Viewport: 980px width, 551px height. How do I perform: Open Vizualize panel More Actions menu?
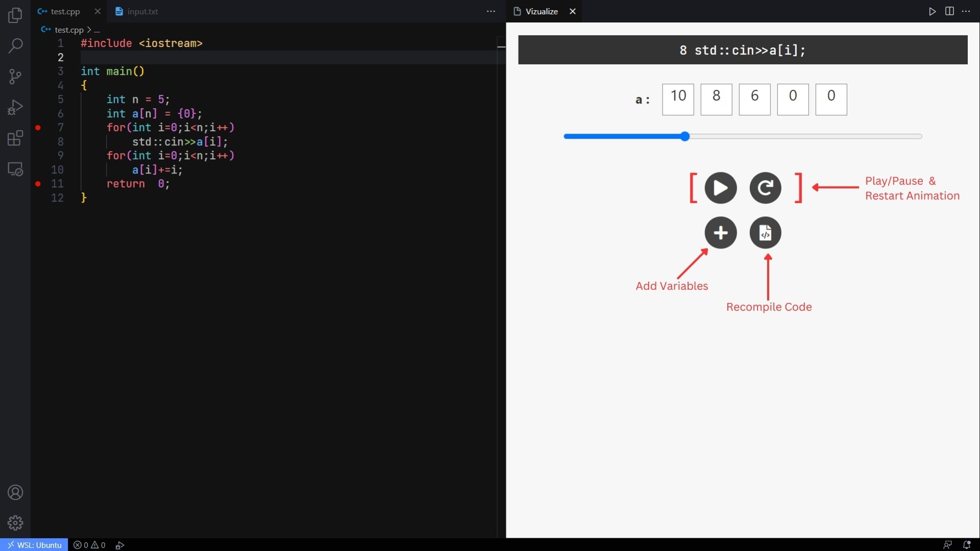[x=966, y=11]
